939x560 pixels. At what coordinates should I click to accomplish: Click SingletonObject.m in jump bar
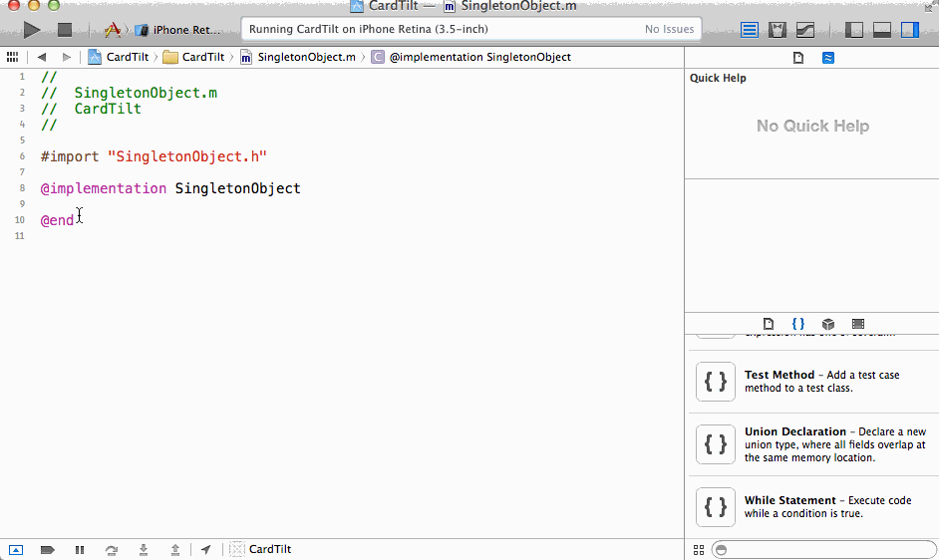pyautogui.click(x=298, y=57)
